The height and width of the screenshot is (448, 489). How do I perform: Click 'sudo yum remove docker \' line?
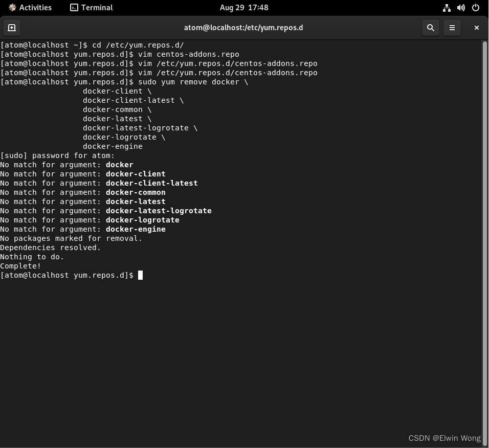pyautogui.click(x=124, y=82)
